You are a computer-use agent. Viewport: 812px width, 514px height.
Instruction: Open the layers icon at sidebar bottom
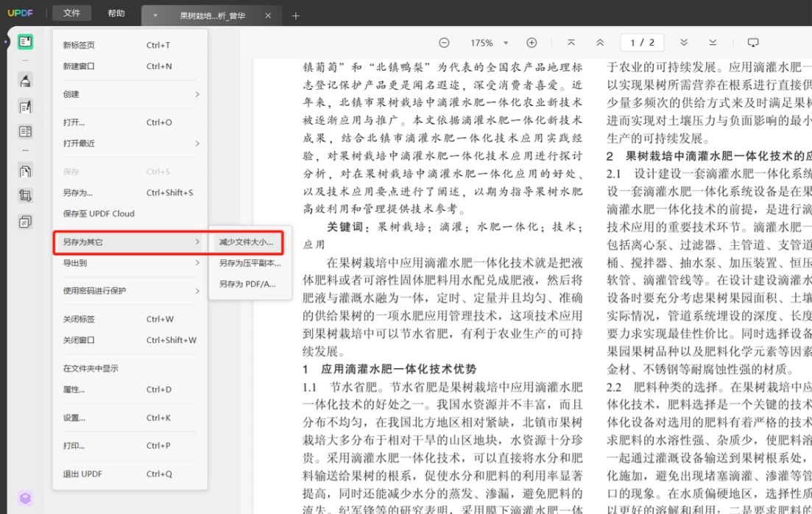coord(25,498)
